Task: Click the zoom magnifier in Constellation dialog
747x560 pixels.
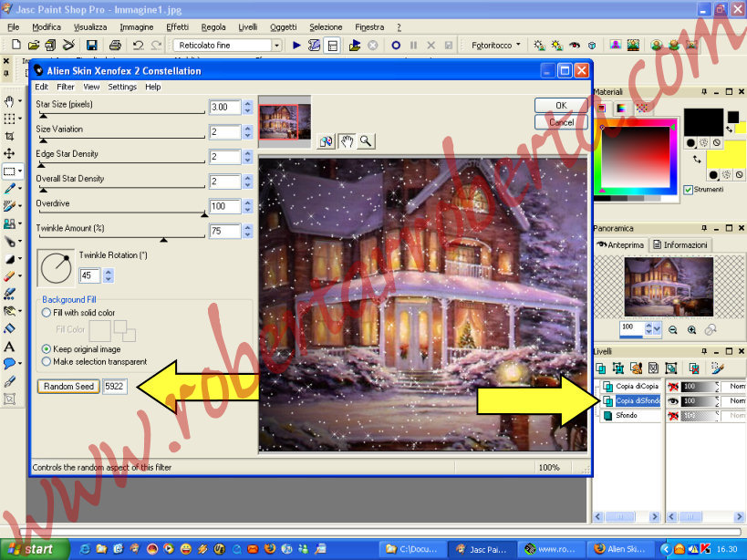Action: click(x=366, y=141)
